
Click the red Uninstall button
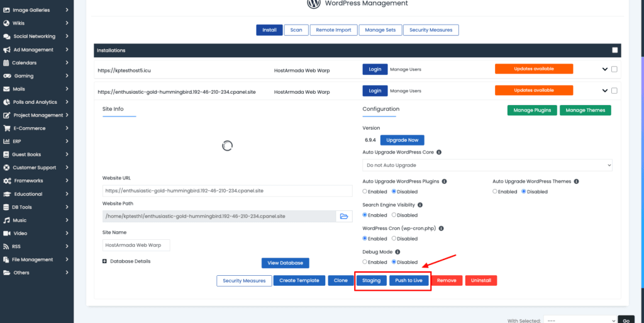point(481,280)
